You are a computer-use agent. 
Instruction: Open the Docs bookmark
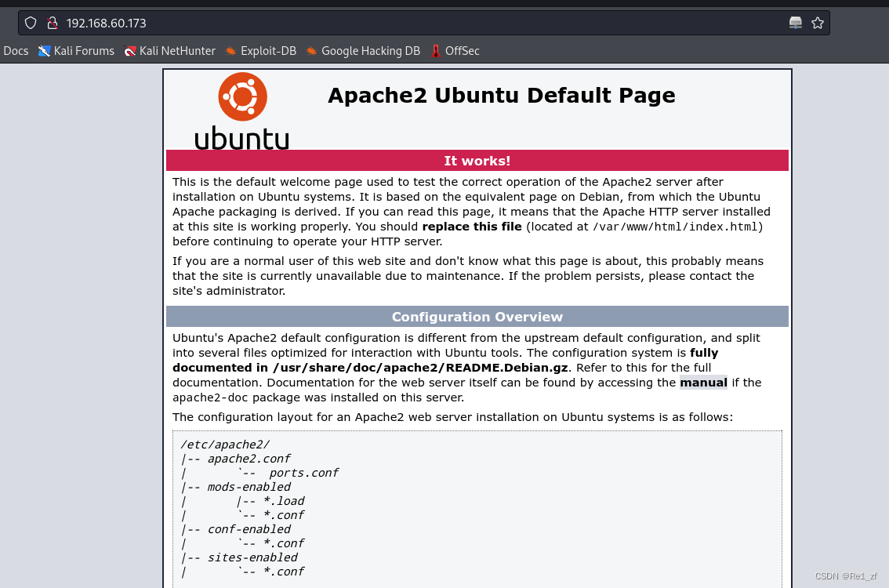pyautogui.click(x=16, y=51)
